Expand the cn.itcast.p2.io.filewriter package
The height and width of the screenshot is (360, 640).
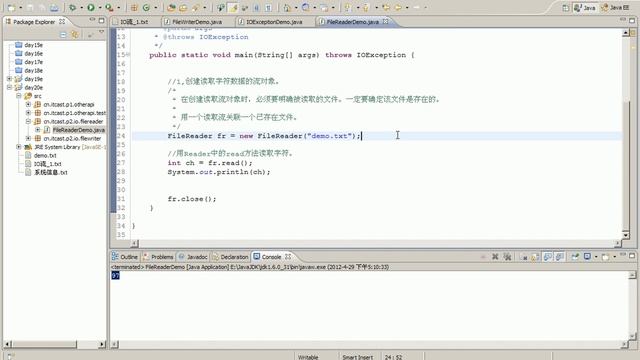point(28,138)
